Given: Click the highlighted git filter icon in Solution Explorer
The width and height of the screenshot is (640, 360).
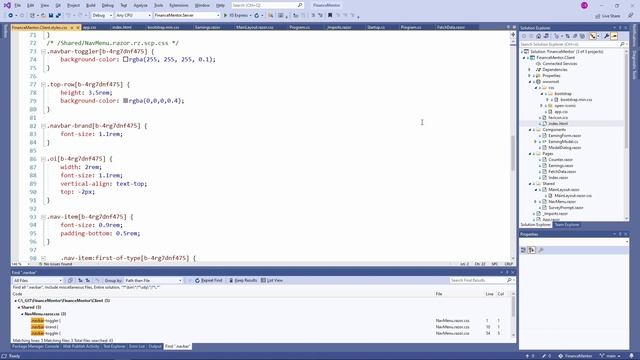Looking at the screenshot, I should click(593, 36).
